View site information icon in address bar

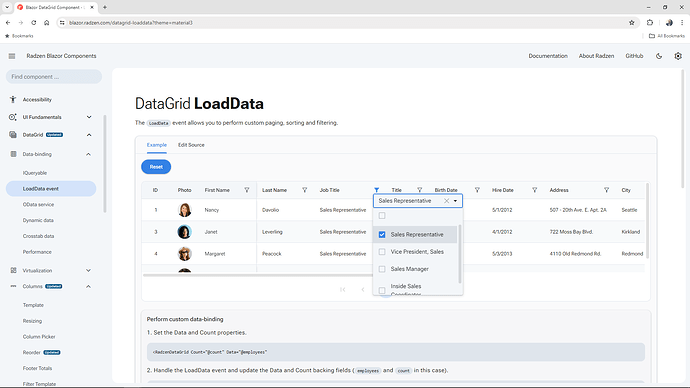62,22
